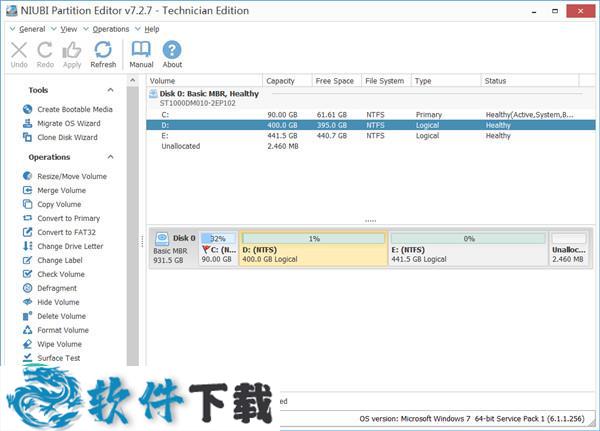Click the Change Label icon
The width and height of the screenshot is (600, 431).
[28, 260]
